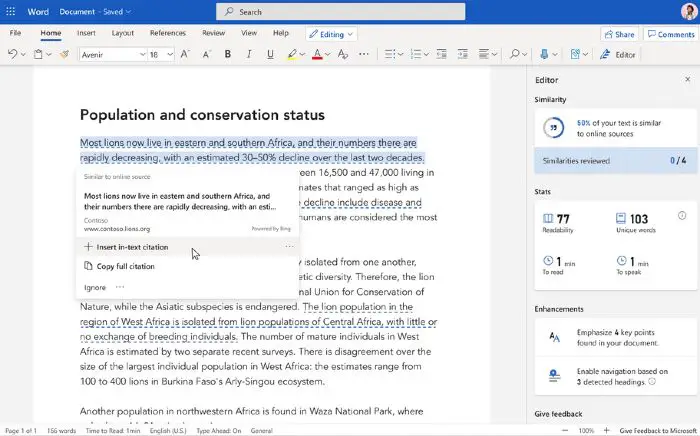This screenshot has width=700, height=436.
Task: Open the www.contoso.lions.org source link
Action: (117, 229)
